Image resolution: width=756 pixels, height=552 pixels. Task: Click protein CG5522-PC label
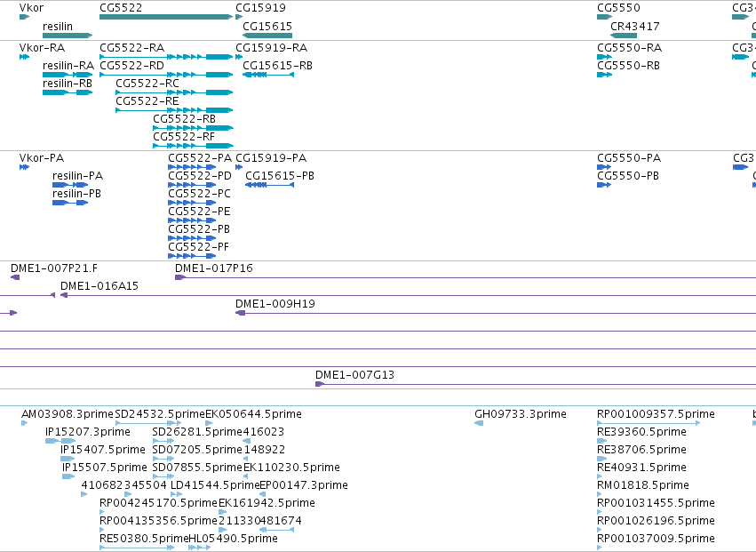pos(200,194)
